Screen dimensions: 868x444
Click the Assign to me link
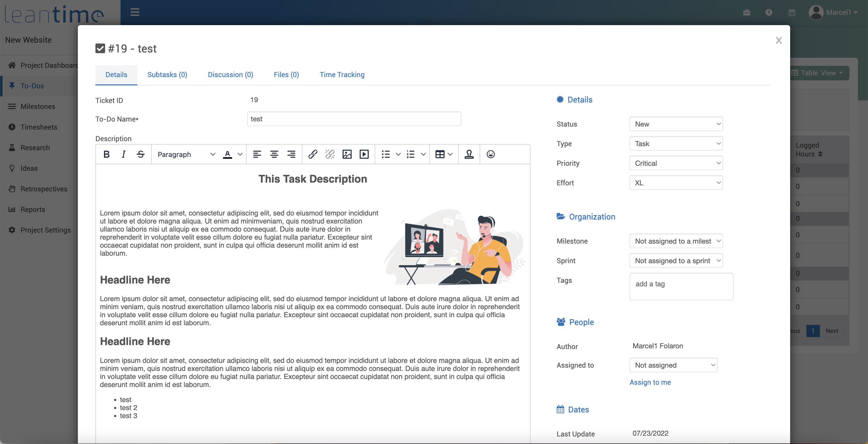pos(650,382)
